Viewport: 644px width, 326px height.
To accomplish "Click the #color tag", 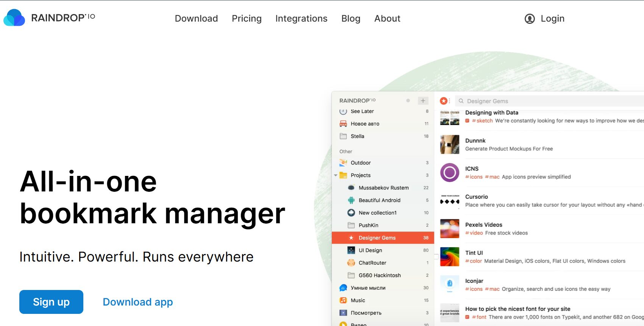I will point(474,261).
